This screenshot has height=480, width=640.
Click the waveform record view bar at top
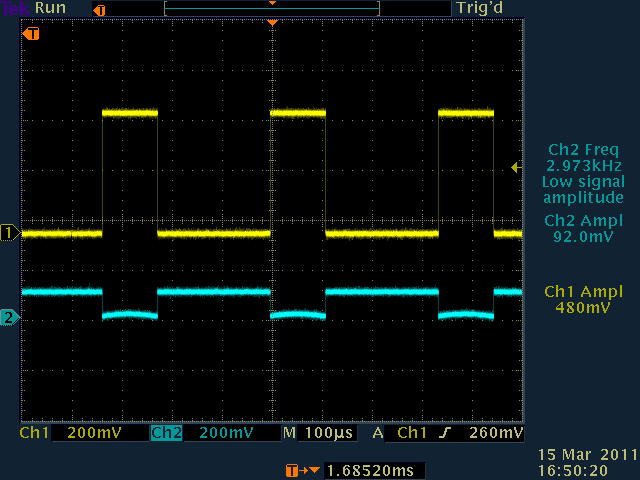pos(271,9)
